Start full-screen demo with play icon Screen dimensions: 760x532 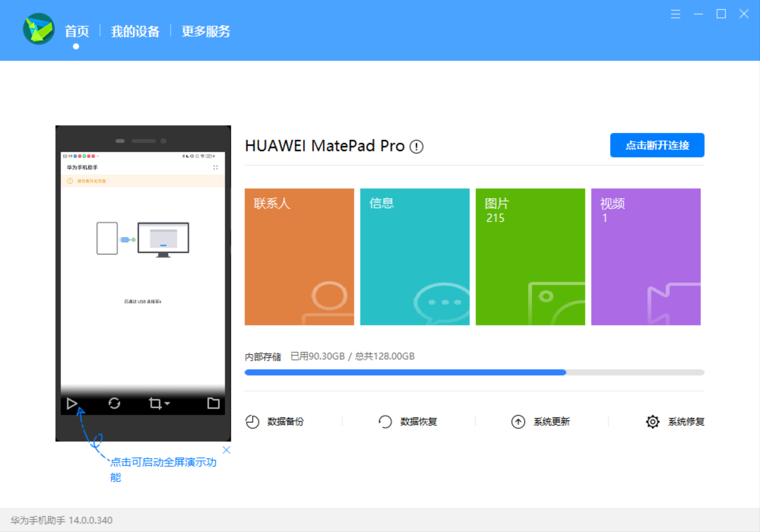[x=72, y=403]
